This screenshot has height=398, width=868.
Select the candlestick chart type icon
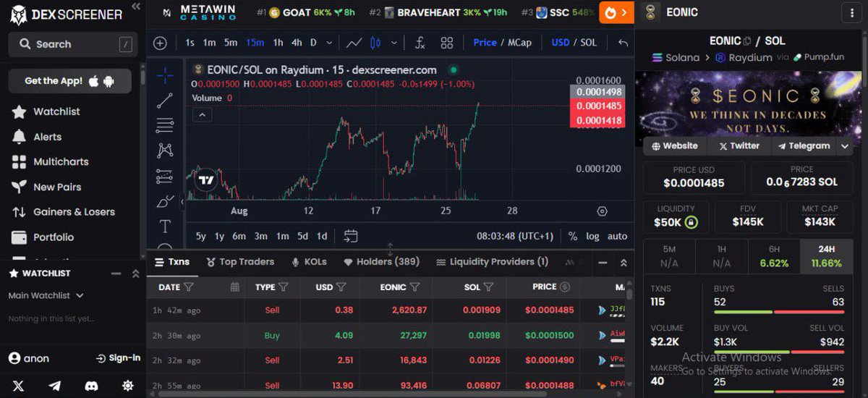coord(375,43)
